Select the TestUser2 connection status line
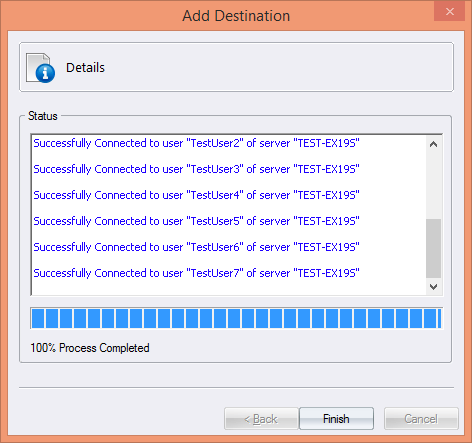The height and width of the screenshot is (443, 472). (196, 143)
